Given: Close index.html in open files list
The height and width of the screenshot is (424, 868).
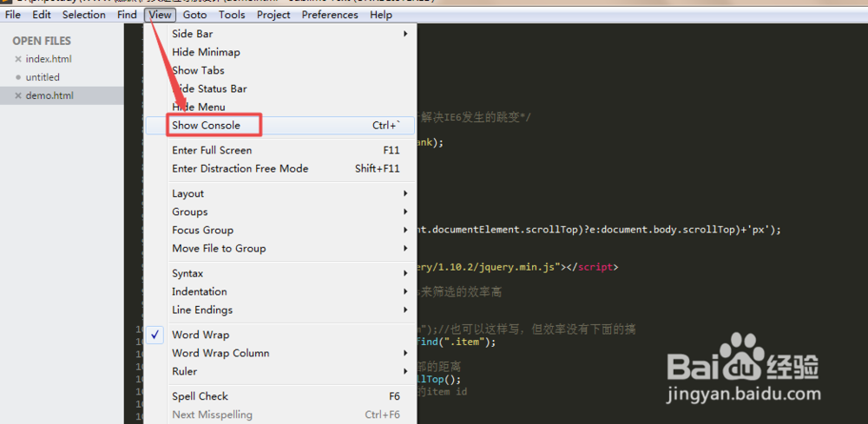Looking at the screenshot, I should point(18,59).
